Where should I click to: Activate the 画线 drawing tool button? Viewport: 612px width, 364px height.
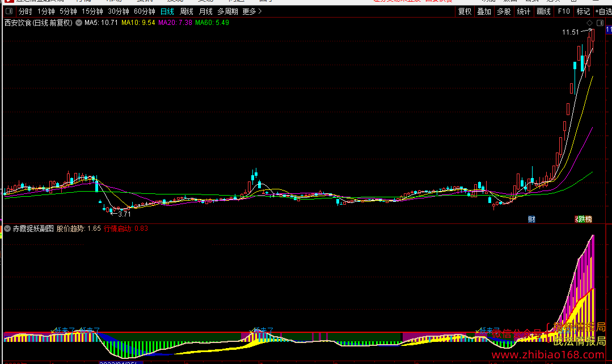[544, 11]
